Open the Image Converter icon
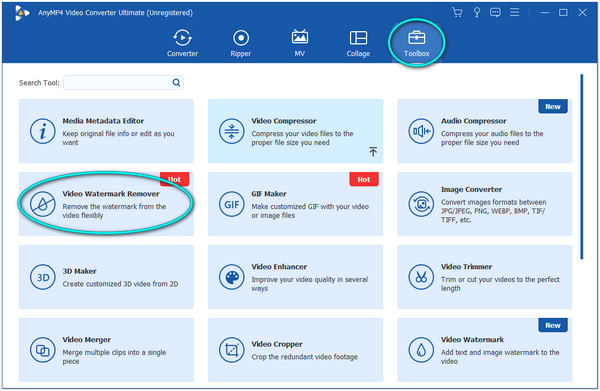This screenshot has height=391, width=600. coord(421,204)
